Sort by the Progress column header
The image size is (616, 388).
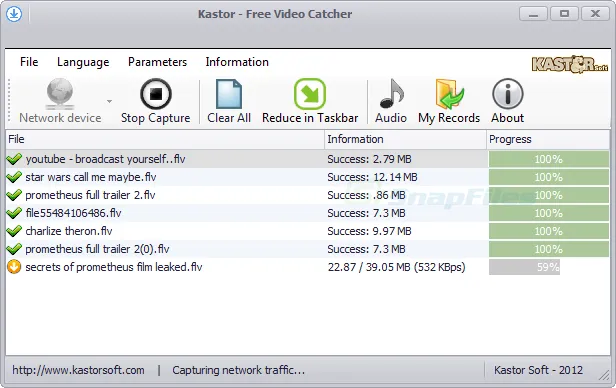[548, 139]
